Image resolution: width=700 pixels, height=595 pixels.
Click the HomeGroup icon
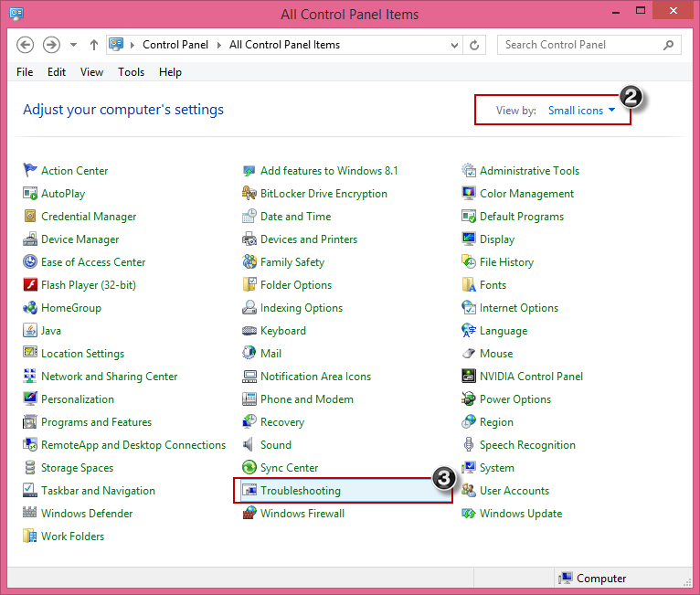coord(30,307)
